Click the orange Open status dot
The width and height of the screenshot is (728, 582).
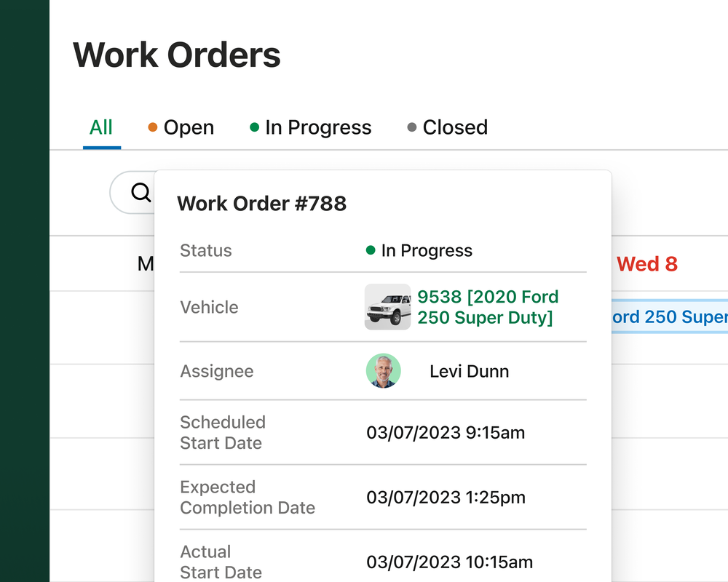(x=152, y=127)
